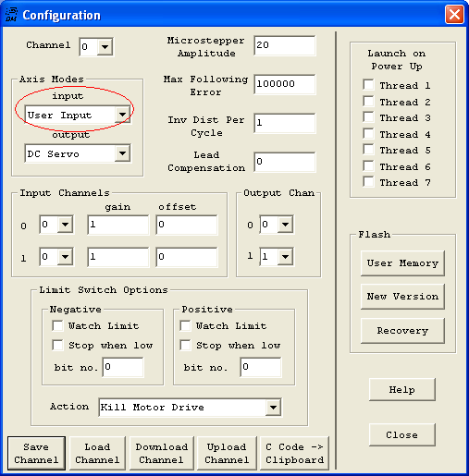Open Output Chan 0 dropdown
Viewport: 469px width, 476px height.
(x=285, y=225)
